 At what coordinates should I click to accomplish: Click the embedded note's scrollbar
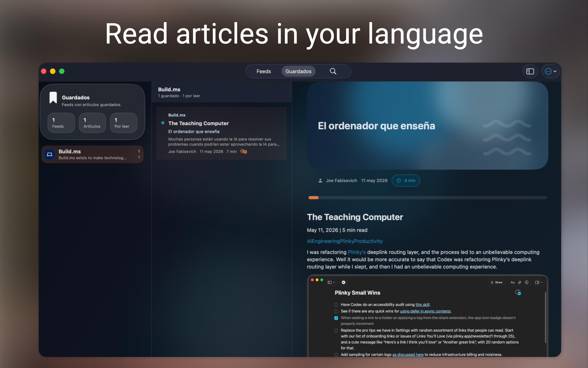click(546, 318)
